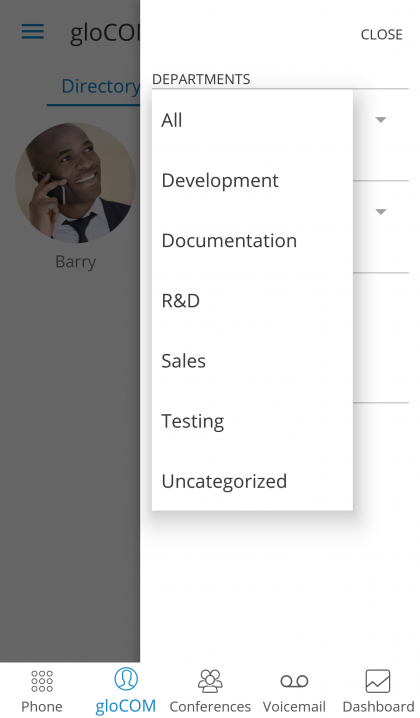
Task: Open the Dashboard chart icon
Action: [x=378, y=681]
